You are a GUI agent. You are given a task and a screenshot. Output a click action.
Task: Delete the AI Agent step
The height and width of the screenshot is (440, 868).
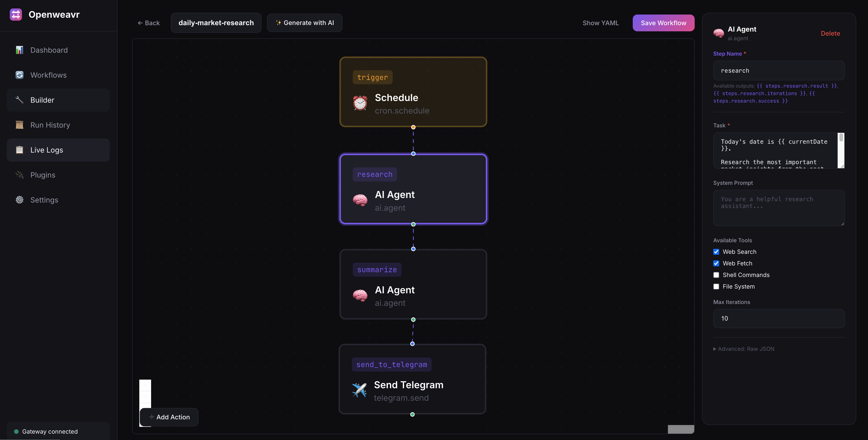(830, 33)
